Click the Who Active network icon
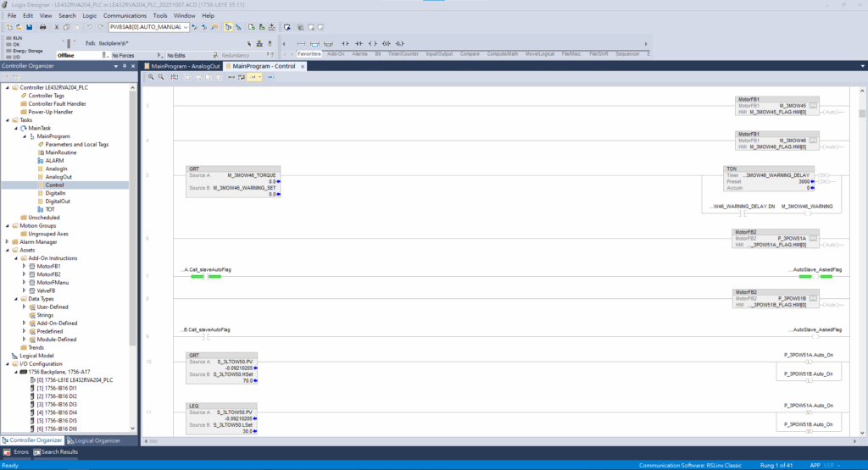The image size is (868, 470). tap(259, 44)
